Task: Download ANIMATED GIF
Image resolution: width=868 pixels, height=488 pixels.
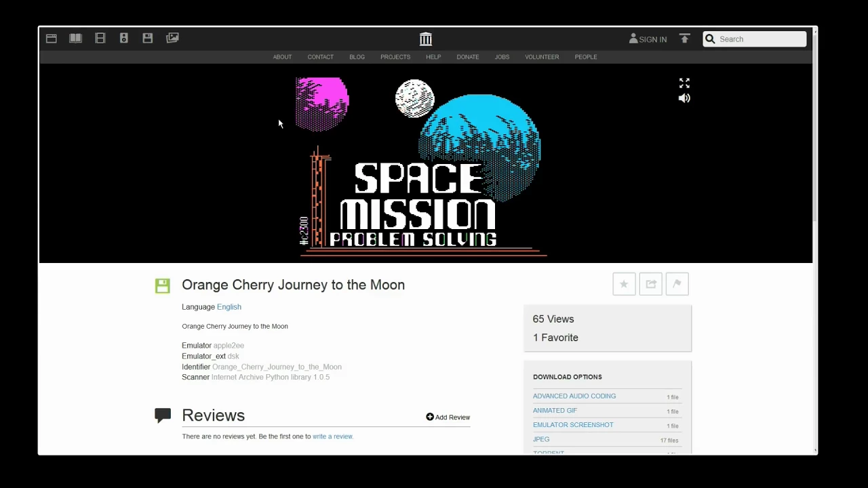Action: click(x=555, y=410)
